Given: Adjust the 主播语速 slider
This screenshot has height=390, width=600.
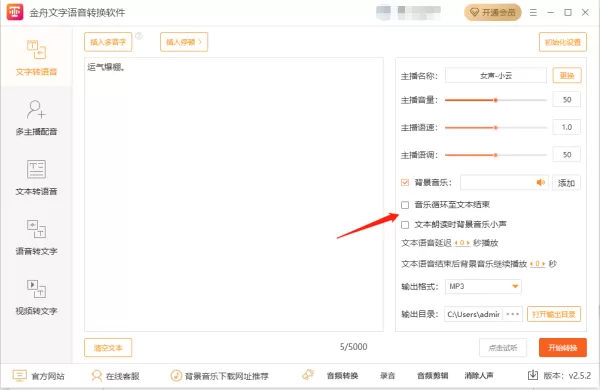Looking at the screenshot, I should 496,127.
